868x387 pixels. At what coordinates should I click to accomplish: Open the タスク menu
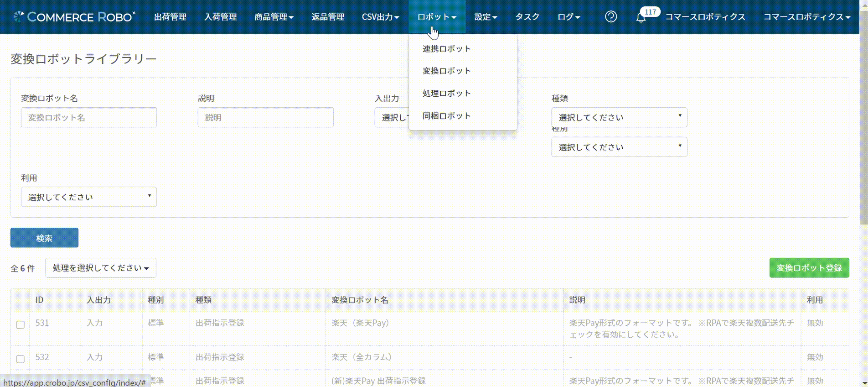coord(527,17)
